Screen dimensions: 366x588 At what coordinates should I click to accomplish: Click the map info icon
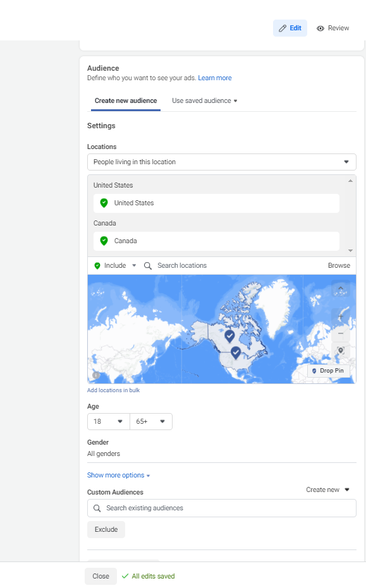click(x=96, y=375)
